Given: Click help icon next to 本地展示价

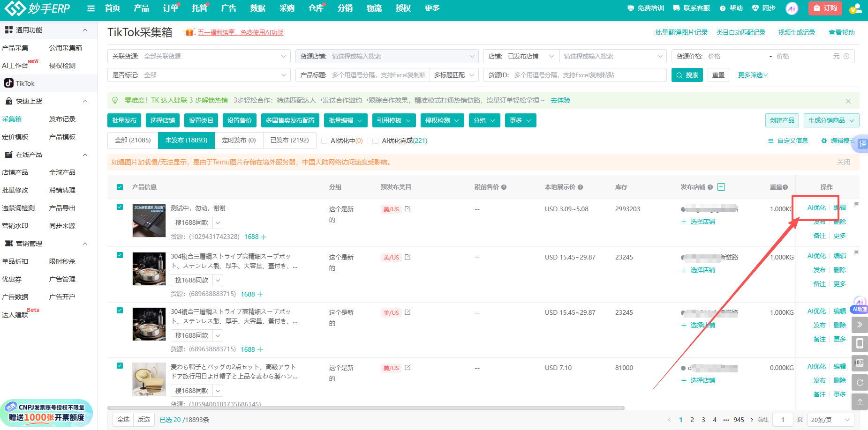Looking at the screenshot, I should click(x=580, y=187).
